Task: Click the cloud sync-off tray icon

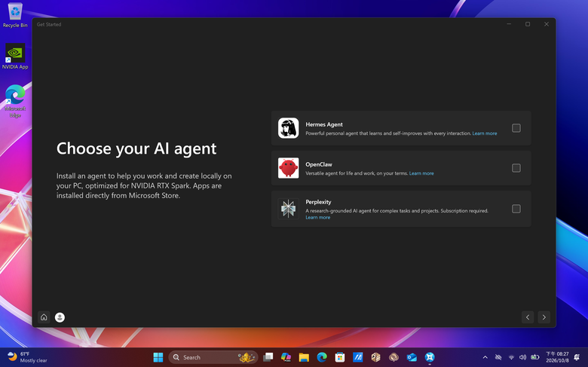Action: (x=498, y=357)
